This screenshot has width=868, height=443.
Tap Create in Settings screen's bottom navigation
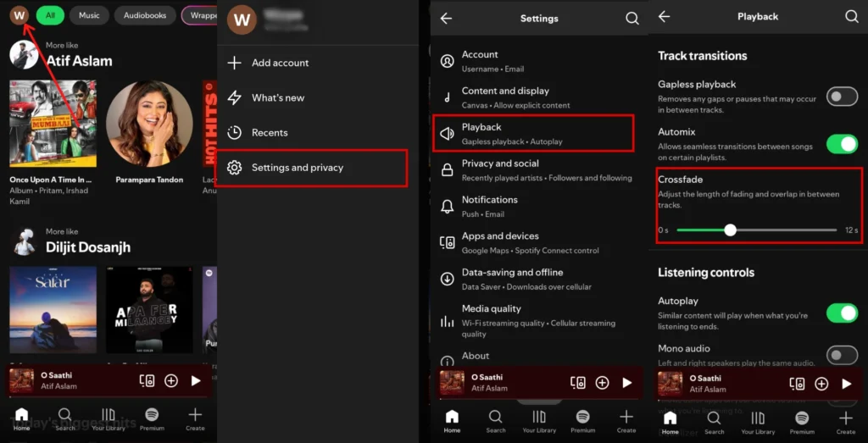point(626,421)
